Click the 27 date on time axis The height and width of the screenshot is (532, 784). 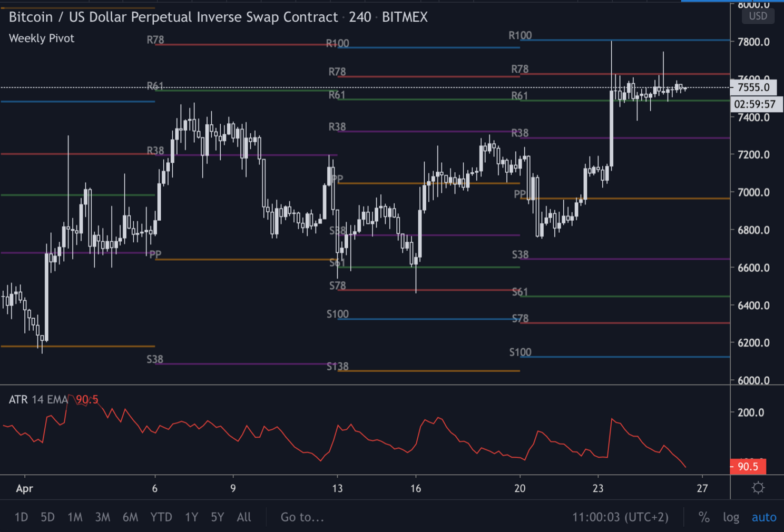click(x=702, y=488)
